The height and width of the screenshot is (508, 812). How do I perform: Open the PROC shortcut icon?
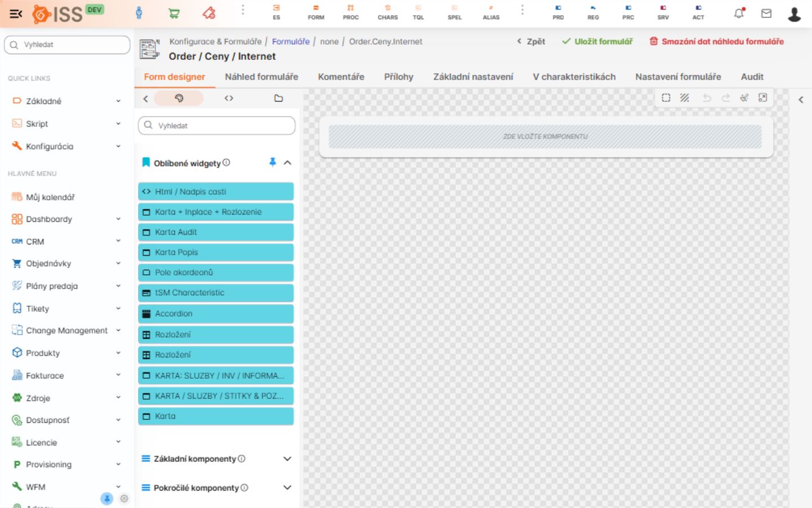pyautogui.click(x=351, y=12)
